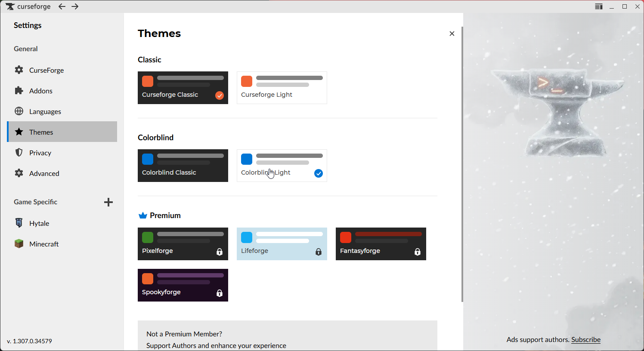Open Hytale game specific settings
Viewport: 644px width, 351px height.
click(62, 223)
